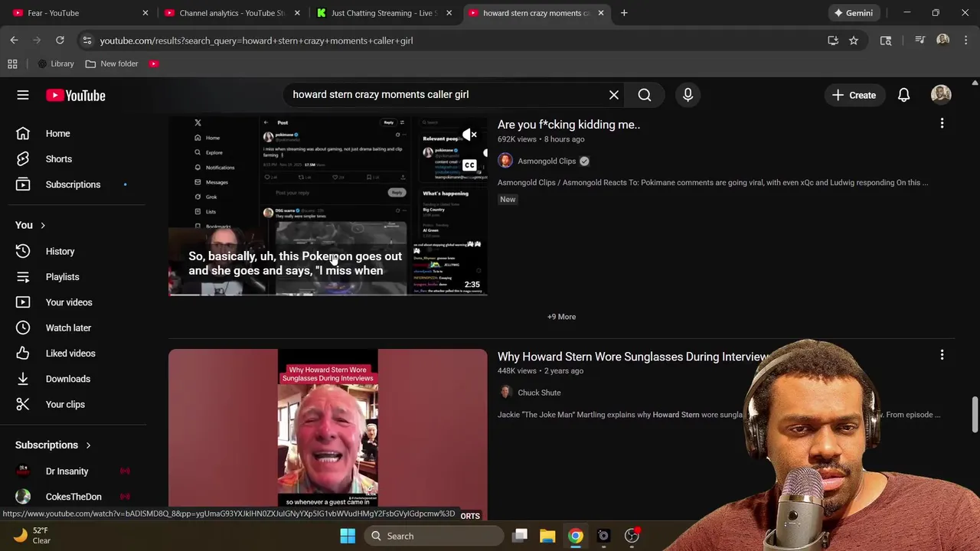Open the 'New folder' bookmarks folder
The width and height of the screenshot is (980, 551).
pyautogui.click(x=112, y=64)
